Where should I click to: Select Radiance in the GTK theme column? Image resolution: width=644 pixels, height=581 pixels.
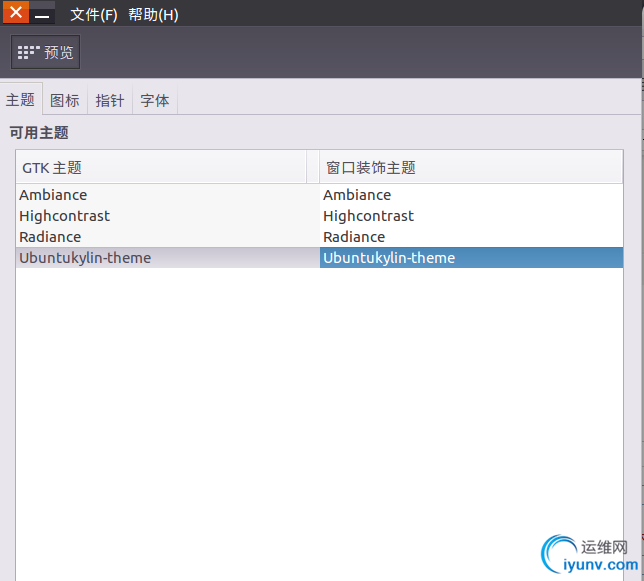click(x=168, y=237)
